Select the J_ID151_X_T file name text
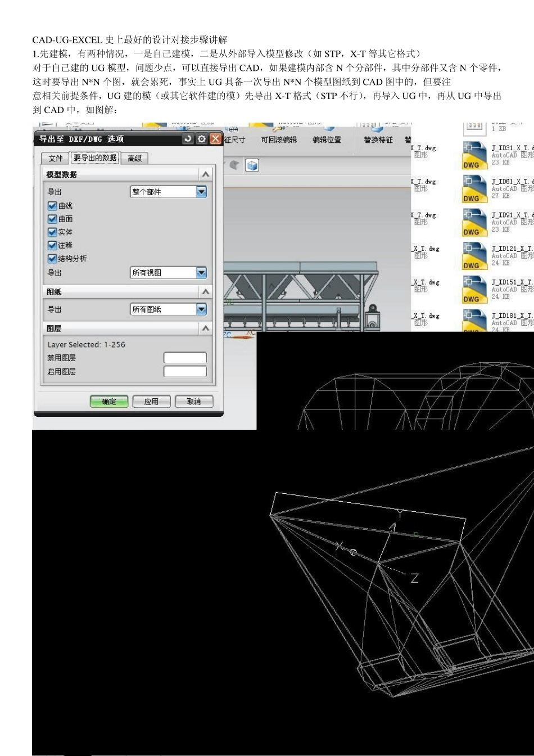 coord(513,283)
